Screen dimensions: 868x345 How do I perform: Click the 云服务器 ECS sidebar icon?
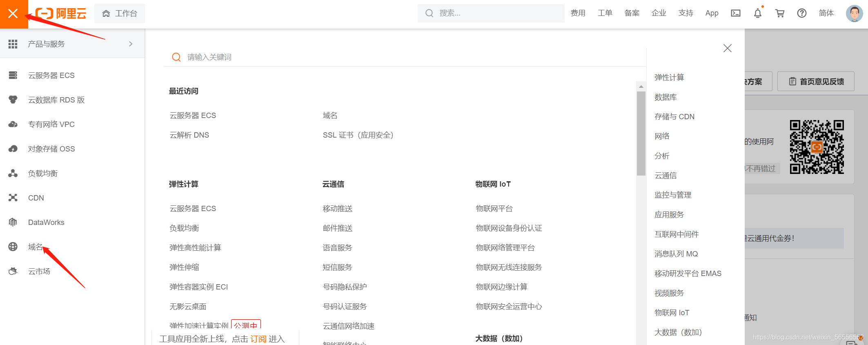pyautogui.click(x=13, y=75)
